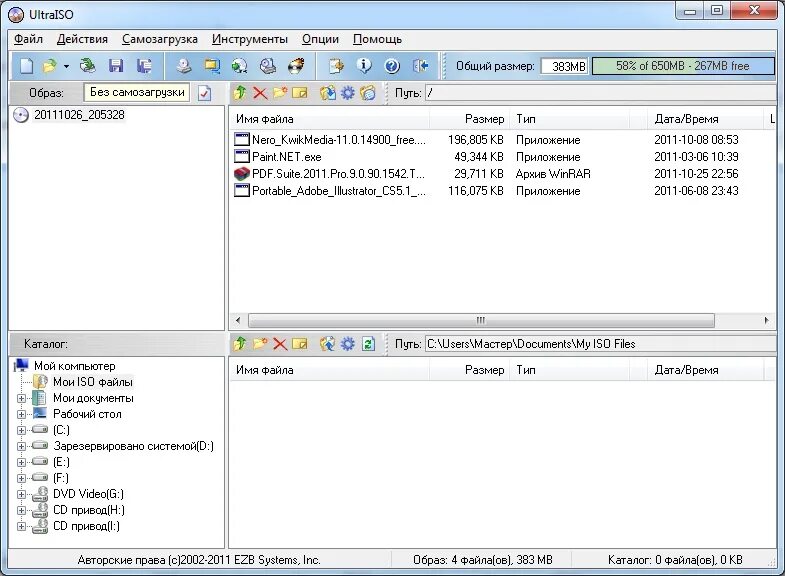
Task: Click the Каталог path field with C:\Users\Мастер
Action: [x=600, y=344]
